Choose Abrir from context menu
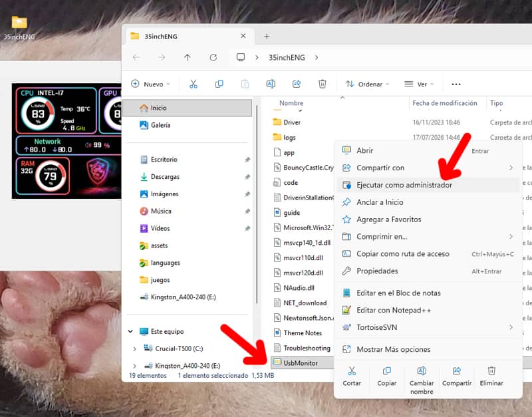This screenshot has height=417, width=532. tap(428, 151)
